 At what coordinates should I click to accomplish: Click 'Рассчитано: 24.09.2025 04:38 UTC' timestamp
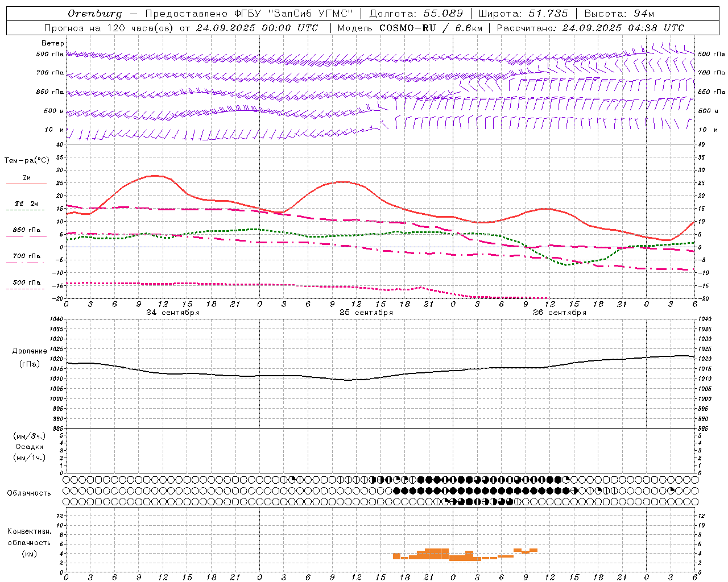pos(590,28)
